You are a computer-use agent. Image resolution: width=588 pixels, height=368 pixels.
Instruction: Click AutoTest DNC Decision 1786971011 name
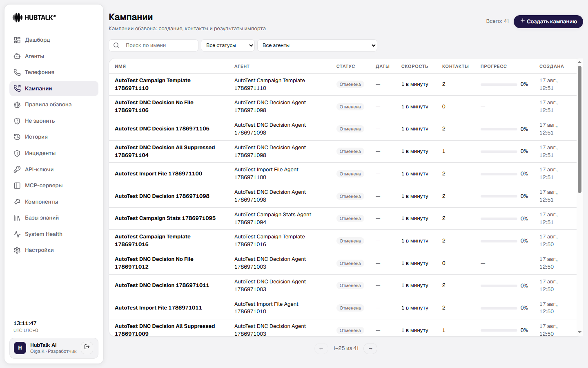tap(162, 285)
